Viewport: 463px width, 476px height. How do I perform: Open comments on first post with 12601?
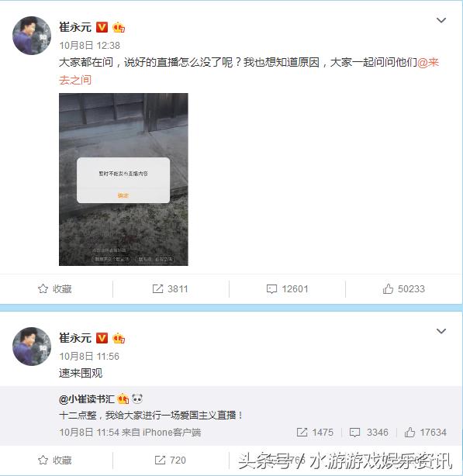point(287,288)
